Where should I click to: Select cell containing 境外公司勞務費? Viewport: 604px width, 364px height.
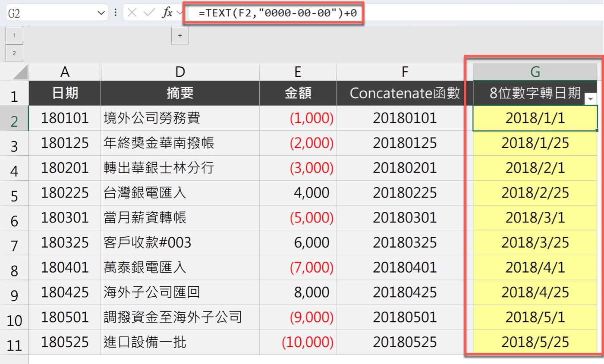[x=180, y=118]
